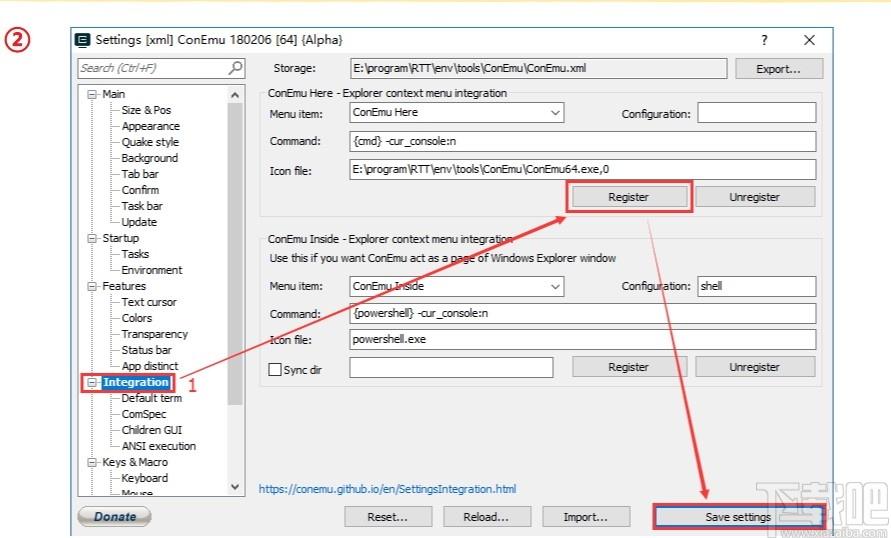Click the search magnifier icon
Screen dimensions: 891x538
pyautogui.click(x=235, y=68)
